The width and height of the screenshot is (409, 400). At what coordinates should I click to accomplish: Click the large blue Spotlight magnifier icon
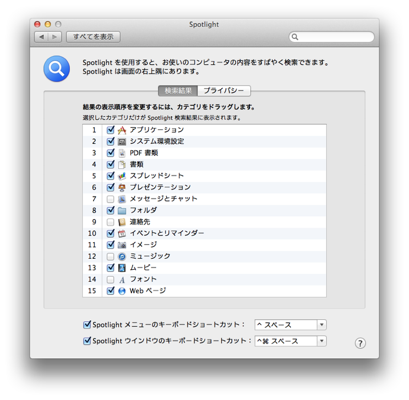tap(57, 69)
